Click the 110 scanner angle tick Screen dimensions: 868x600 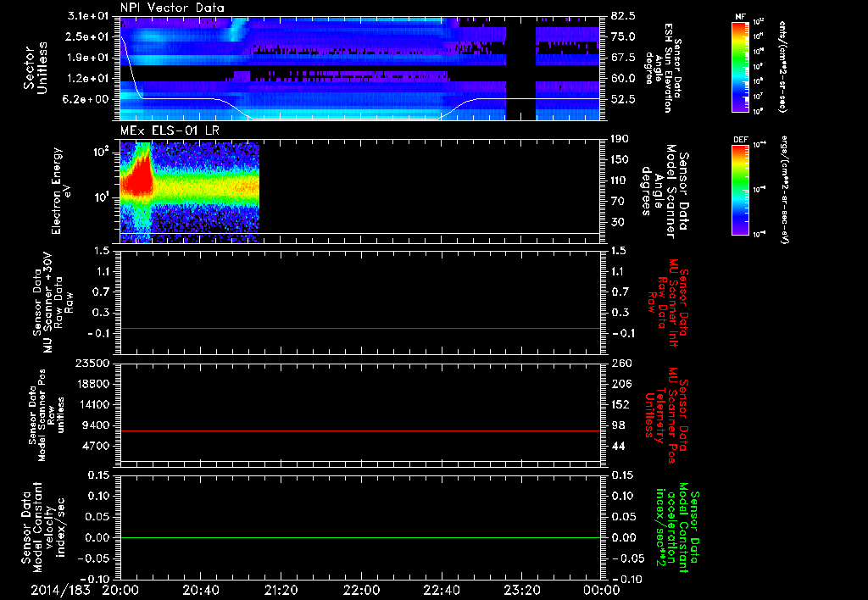[620, 181]
